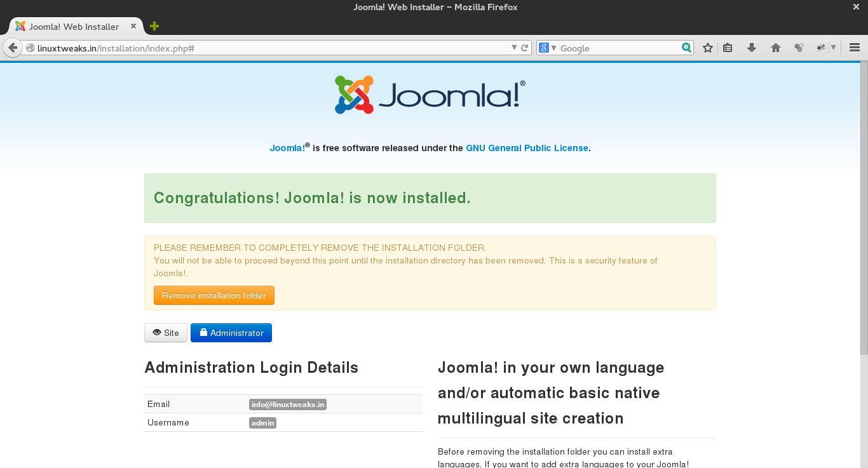Go to Firefox home page icon
The image size is (868, 468).
776,48
